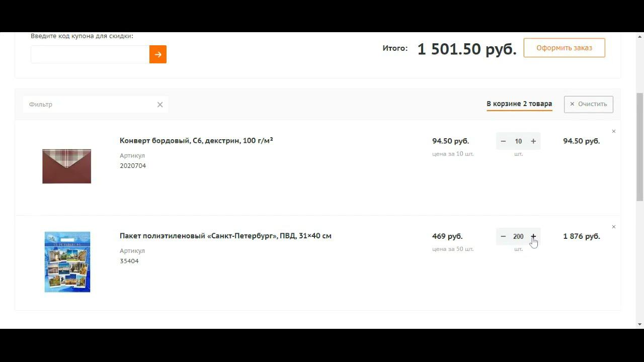Viewport: 644px width, 362px height.
Task: Click the page vertical scrollbar thumb
Action: click(x=639, y=146)
